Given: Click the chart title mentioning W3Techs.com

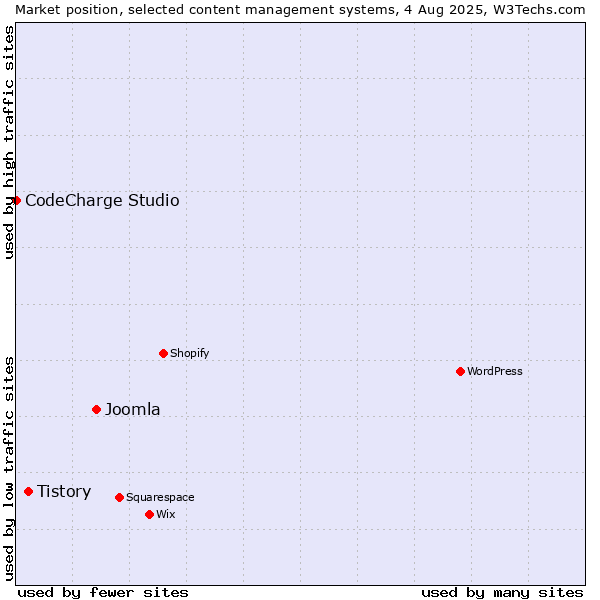Looking at the screenshot, I should coord(300,10).
